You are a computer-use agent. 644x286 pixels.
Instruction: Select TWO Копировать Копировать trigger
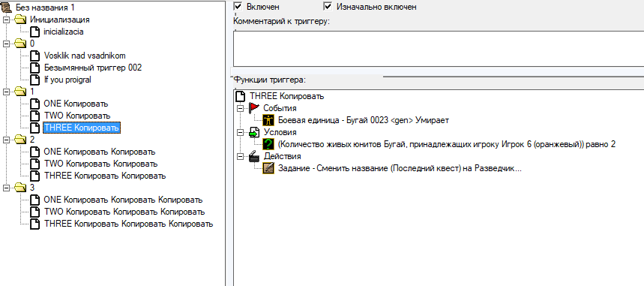(100, 164)
